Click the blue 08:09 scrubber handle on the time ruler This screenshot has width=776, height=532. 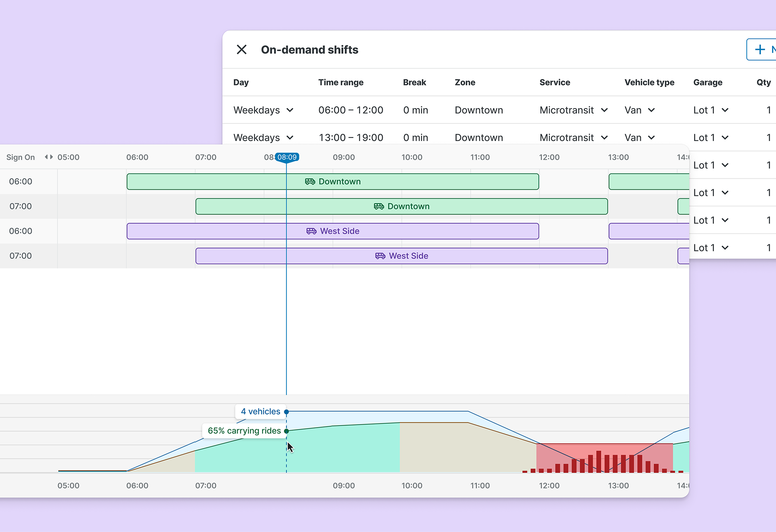coord(286,157)
